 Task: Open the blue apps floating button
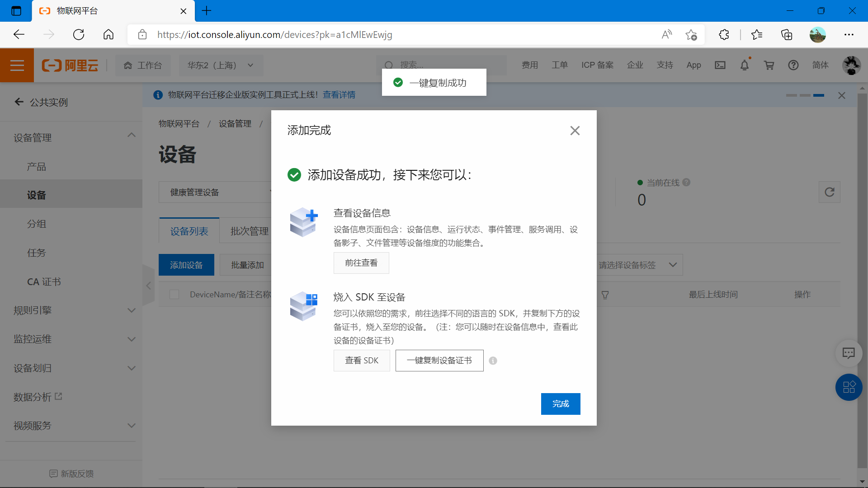click(849, 387)
